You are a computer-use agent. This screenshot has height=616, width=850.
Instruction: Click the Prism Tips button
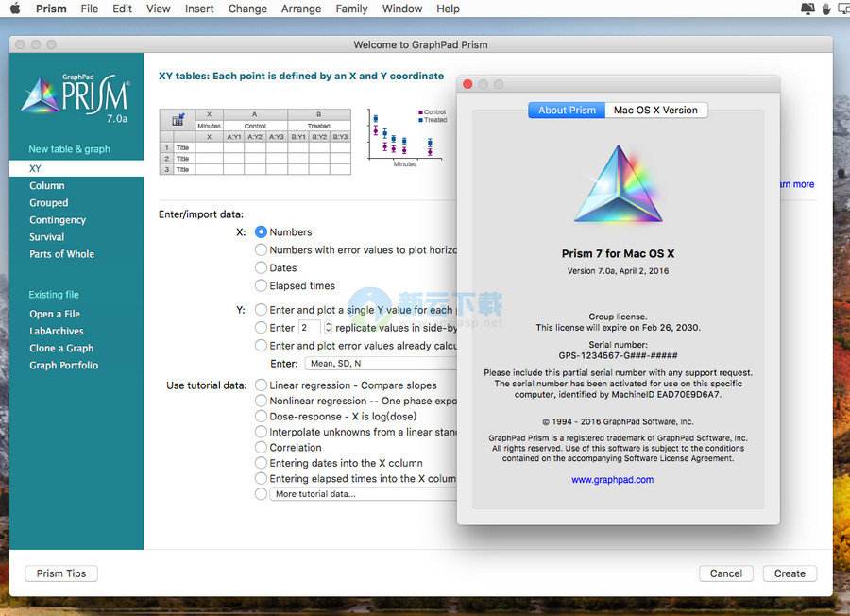point(61,573)
